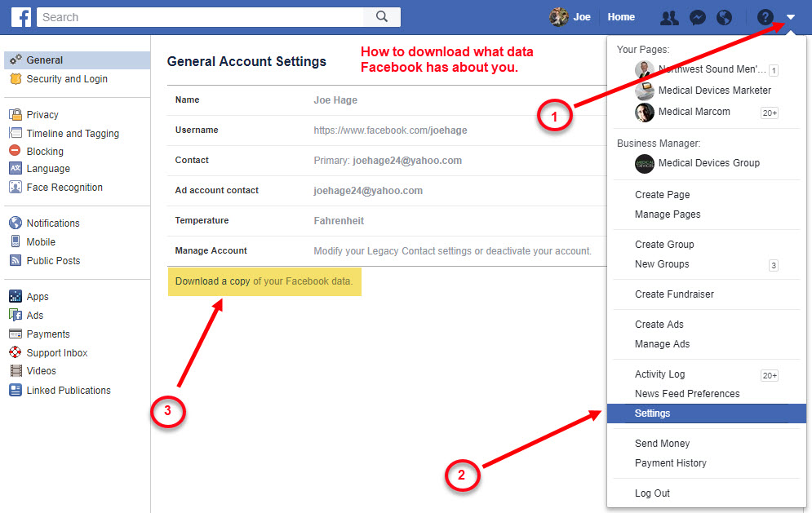The image size is (812, 513).
Task: Select Manage Pages menu item
Action: coord(668,214)
